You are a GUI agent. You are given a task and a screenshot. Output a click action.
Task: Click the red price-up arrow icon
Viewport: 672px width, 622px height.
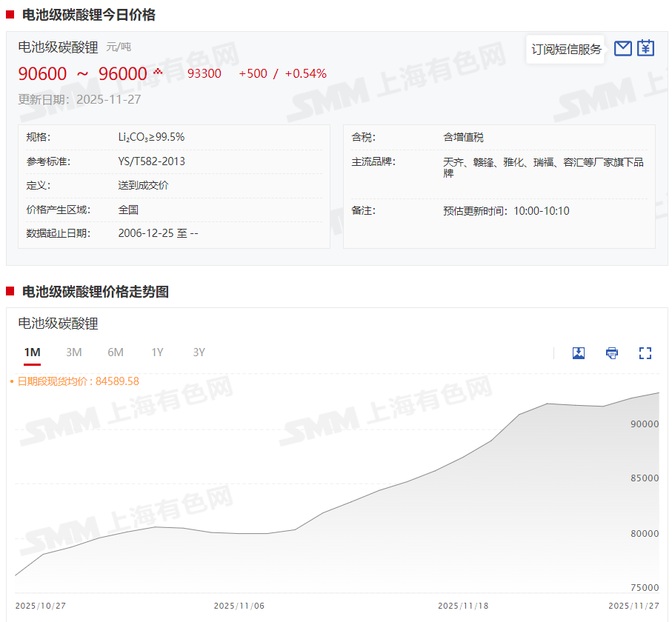coord(158,71)
